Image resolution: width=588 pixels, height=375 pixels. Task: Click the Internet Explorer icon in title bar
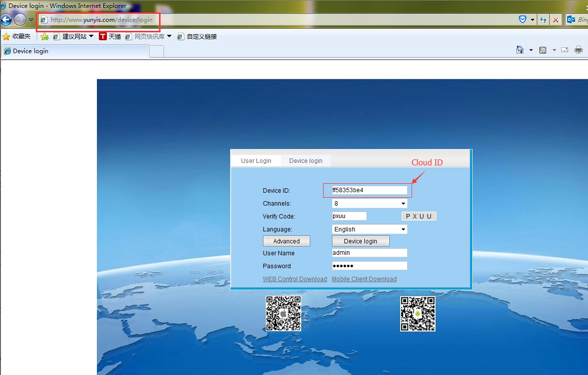click(x=3, y=5)
